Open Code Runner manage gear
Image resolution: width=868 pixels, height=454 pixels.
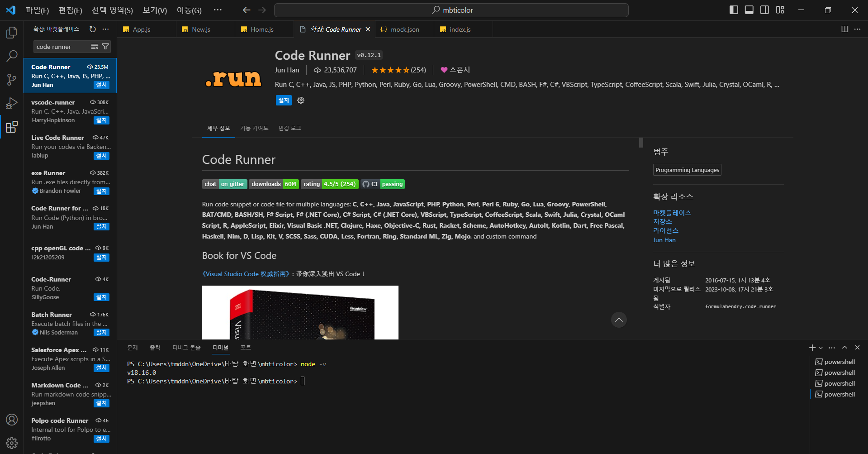pos(301,100)
